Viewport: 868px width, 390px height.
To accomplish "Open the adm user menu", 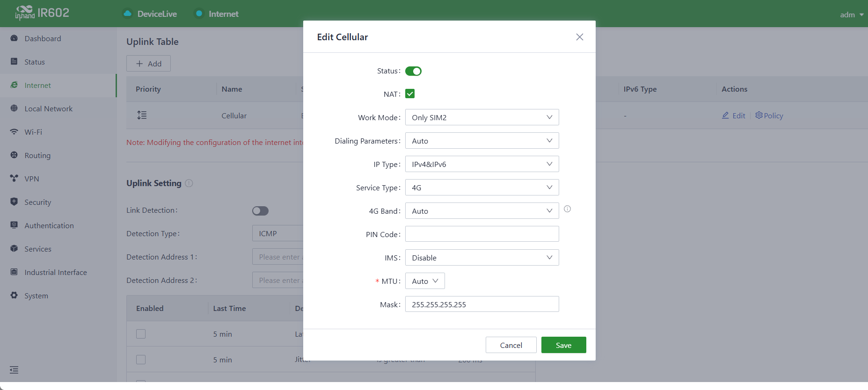I will pos(852,14).
